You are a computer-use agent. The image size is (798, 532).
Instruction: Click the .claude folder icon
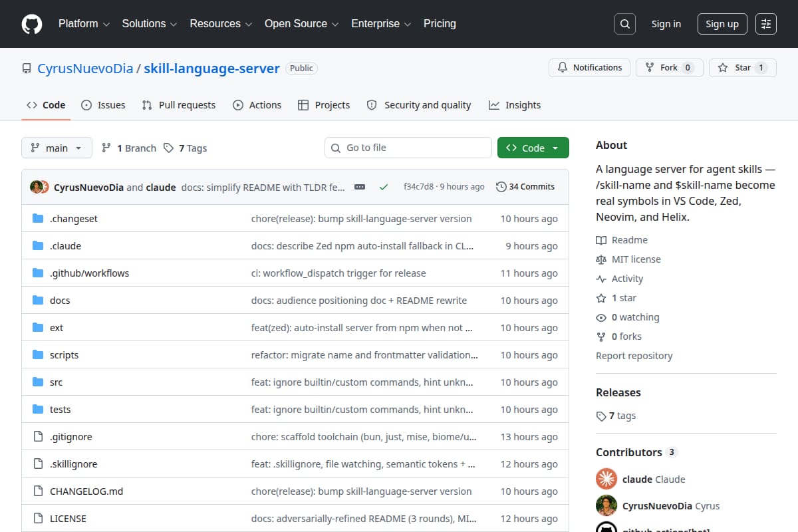pyautogui.click(x=38, y=246)
